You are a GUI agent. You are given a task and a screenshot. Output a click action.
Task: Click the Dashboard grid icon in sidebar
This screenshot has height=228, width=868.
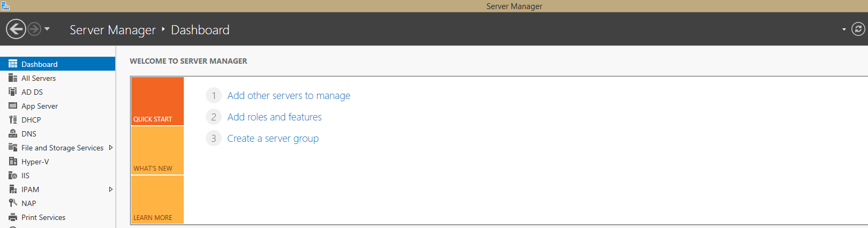13,64
